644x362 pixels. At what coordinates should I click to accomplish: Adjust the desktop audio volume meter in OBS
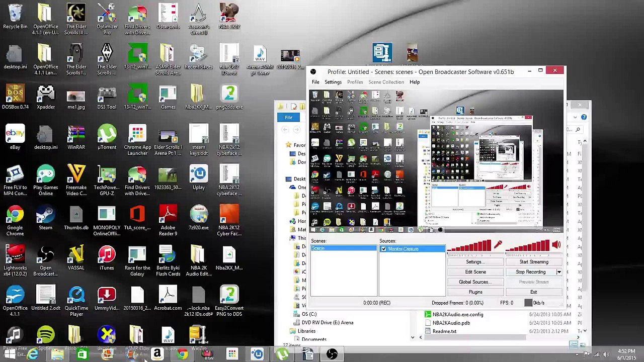[x=528, y=246]
